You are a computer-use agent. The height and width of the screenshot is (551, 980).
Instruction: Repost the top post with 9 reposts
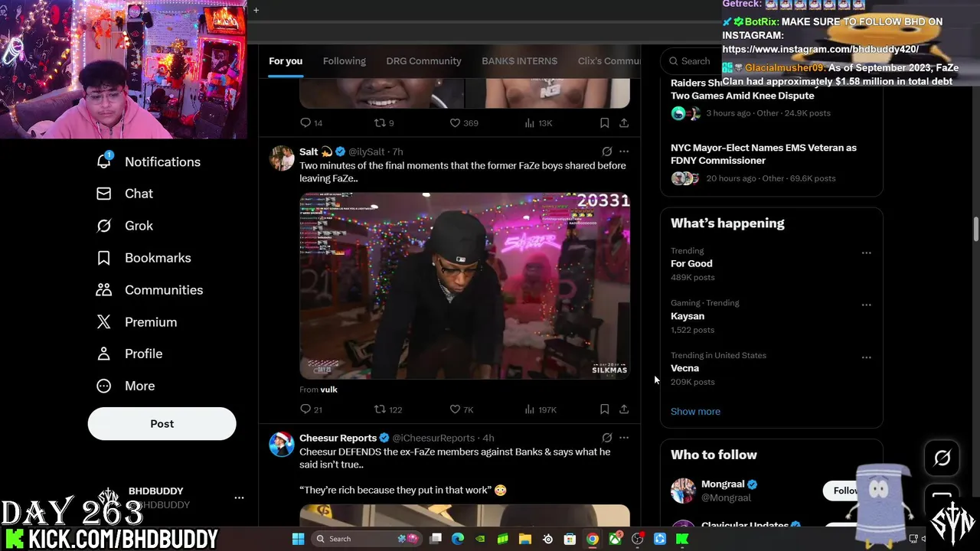click(384, 122)
